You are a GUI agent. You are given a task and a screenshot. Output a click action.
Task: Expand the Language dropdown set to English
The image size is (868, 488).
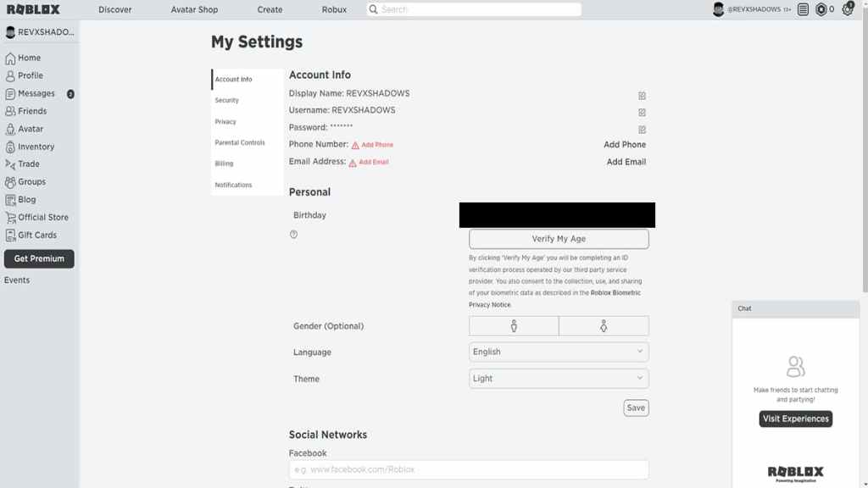(x=559, y=352)
